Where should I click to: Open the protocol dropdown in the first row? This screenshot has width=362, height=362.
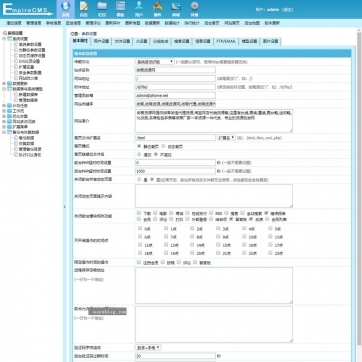[x=154, y=62]
